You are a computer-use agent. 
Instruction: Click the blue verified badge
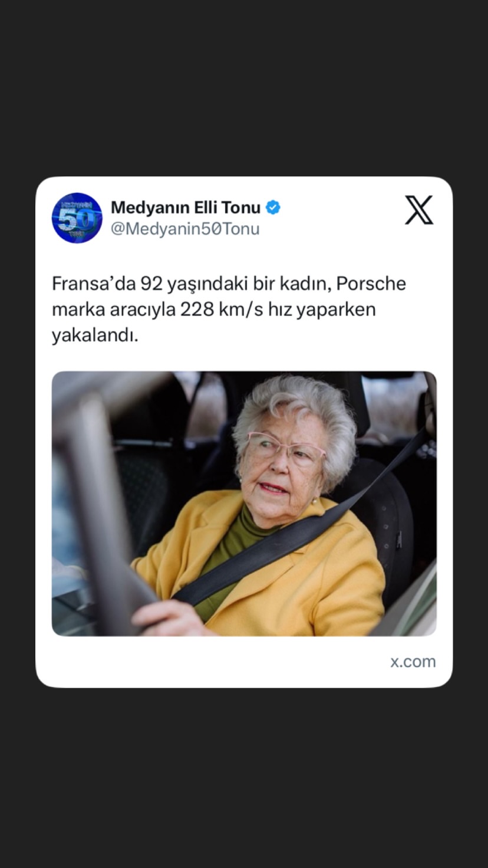pos(273,208)
